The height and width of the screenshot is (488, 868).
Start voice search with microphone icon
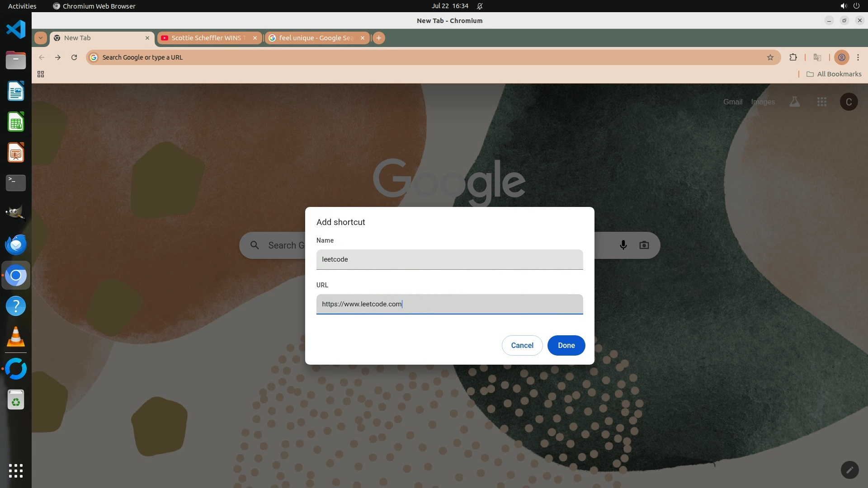click(x=623, y=245)
